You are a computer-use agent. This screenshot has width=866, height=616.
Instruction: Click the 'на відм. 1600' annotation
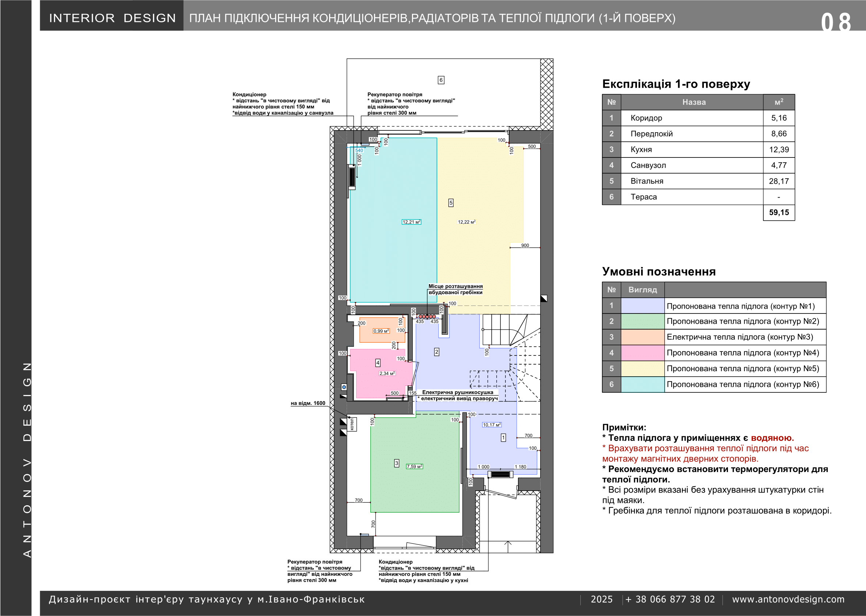pos(308,403)
